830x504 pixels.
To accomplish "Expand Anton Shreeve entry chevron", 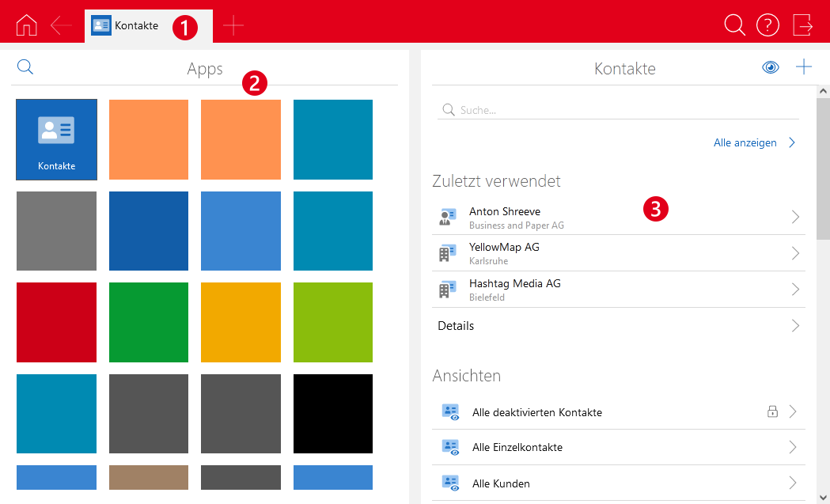I will pos(795,218).
